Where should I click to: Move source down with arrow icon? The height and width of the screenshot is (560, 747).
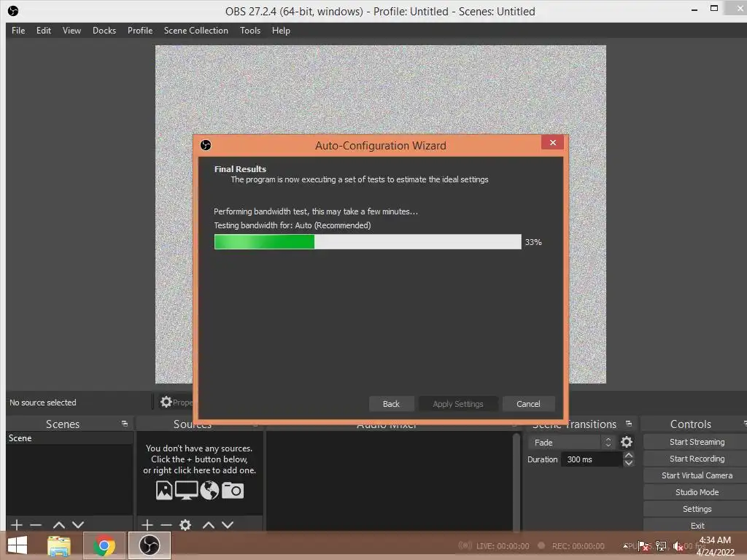point(228,525)
